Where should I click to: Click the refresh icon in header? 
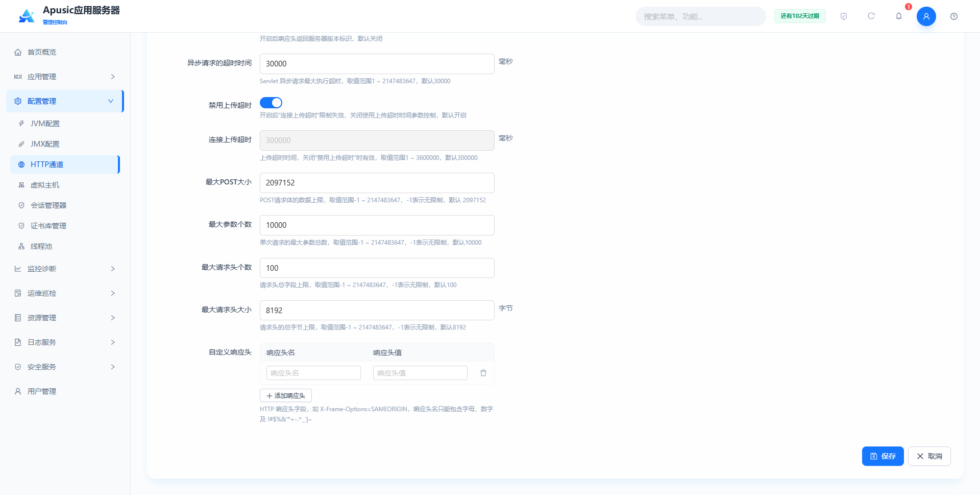(x=871, y=16)
